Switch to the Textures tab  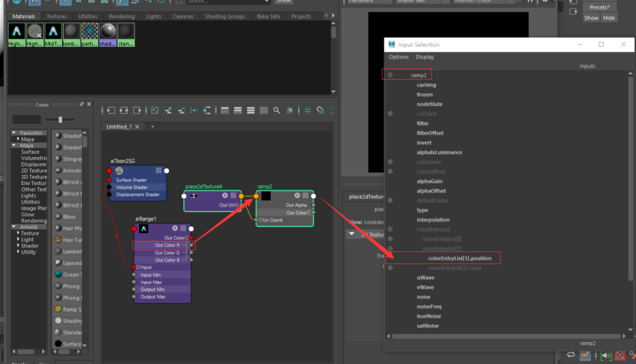coord(57,16)
